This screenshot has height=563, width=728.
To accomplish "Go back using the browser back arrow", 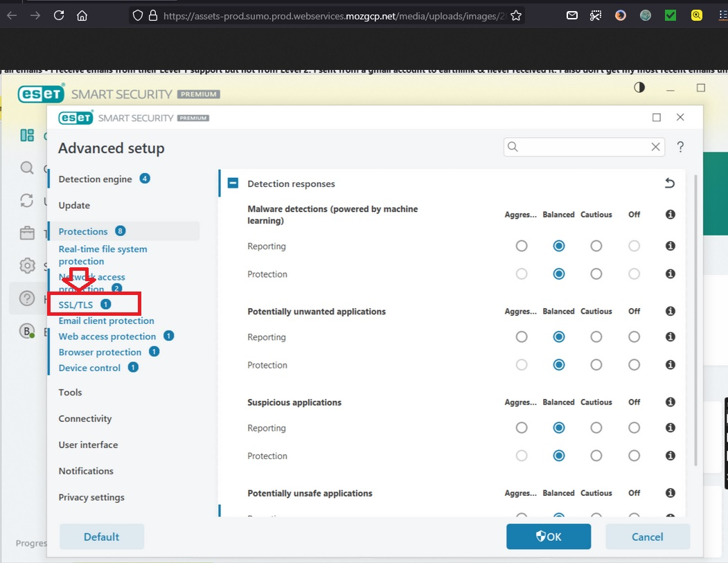I will [12, 16].
